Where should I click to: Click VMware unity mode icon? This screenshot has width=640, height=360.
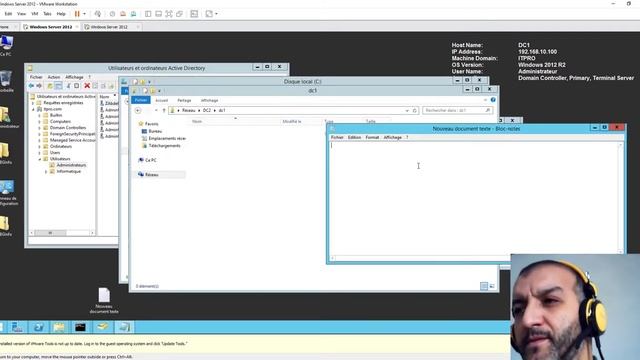(x=180, y=14)
